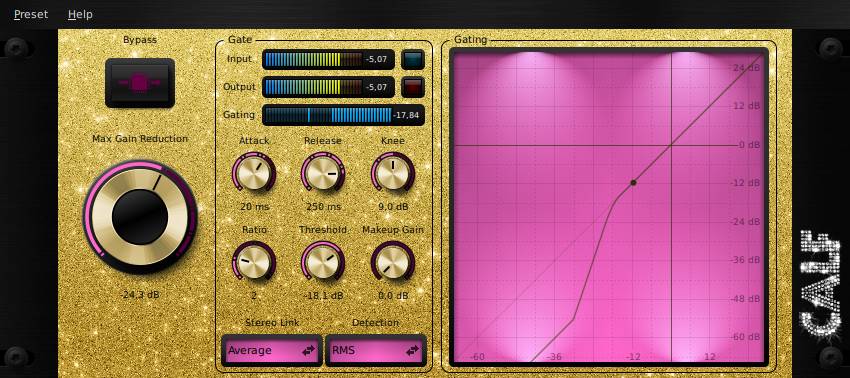
Task: Click the threshold point on gating curve
Action: tap(633, 183)
